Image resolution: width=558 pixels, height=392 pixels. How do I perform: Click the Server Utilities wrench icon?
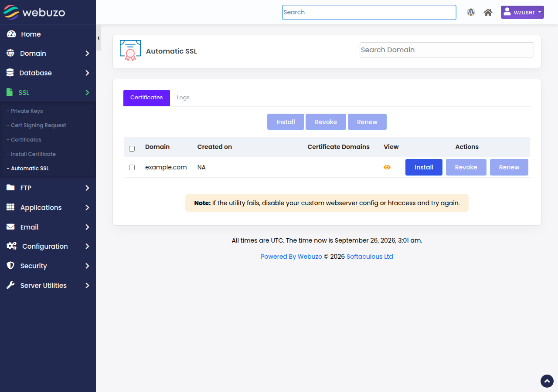pyautogui.click(x=10, y=285)
